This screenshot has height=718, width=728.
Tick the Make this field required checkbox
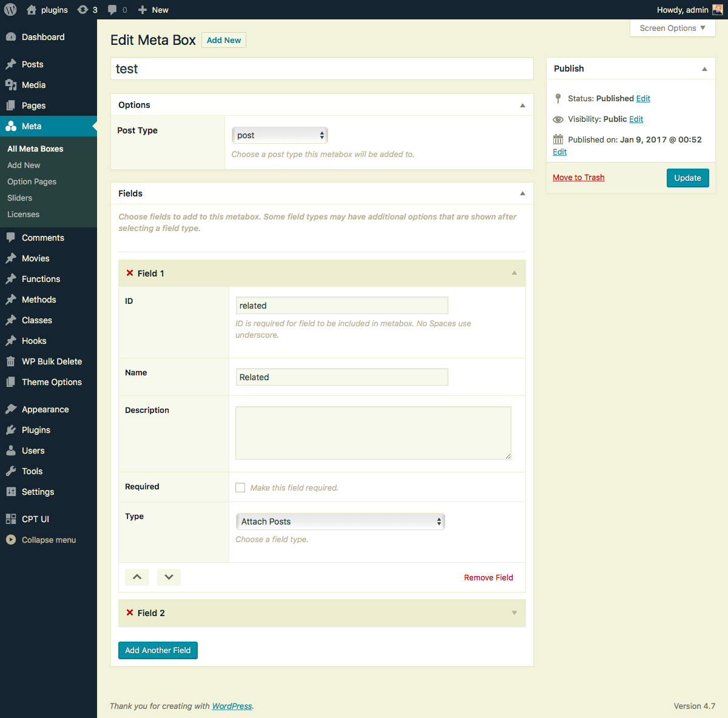240,488
